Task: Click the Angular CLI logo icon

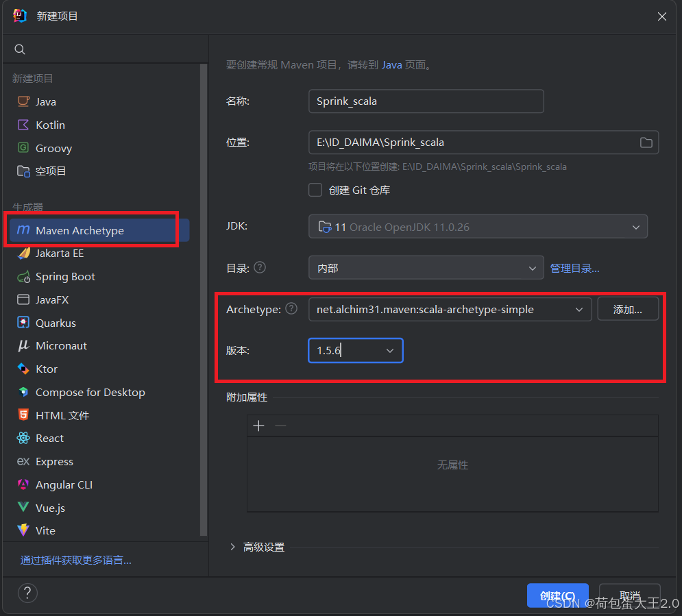Action: pos(23,484)
